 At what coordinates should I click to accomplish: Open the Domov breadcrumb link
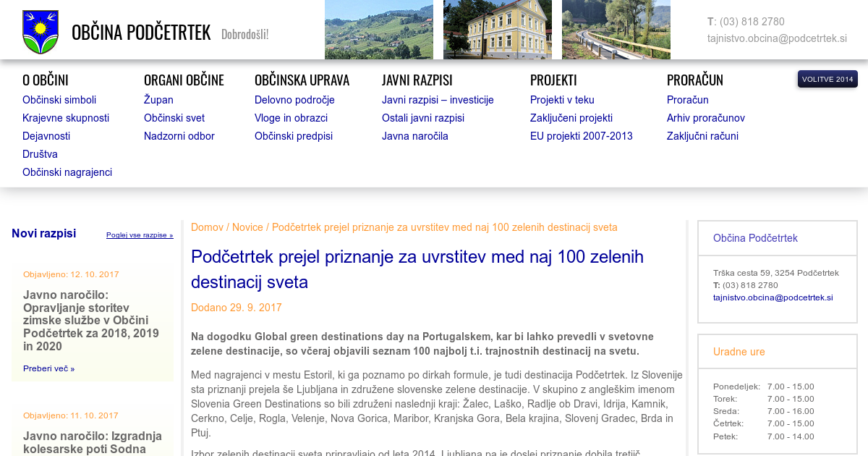coord(207,227)
